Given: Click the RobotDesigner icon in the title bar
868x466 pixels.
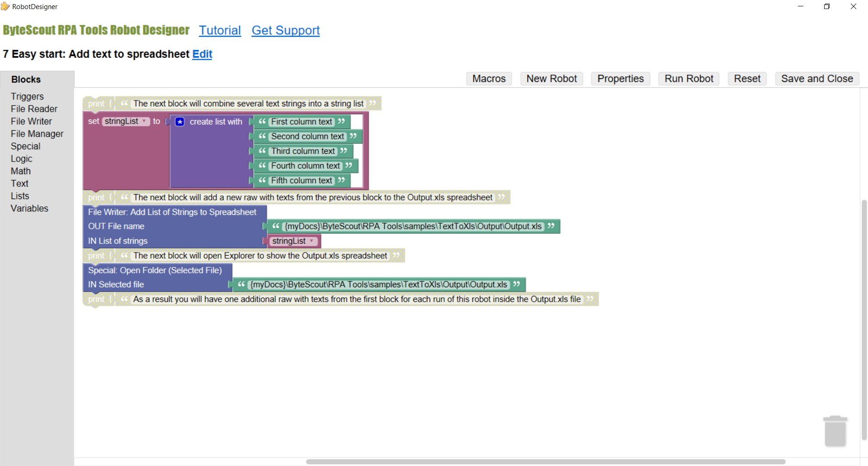Looking at the screenshot, I should pos(6,6).
